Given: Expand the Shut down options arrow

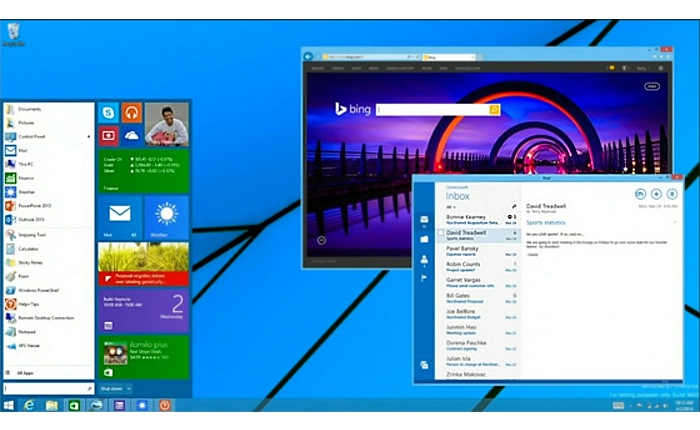Looking at the screenshot, I should pos(129,388).
